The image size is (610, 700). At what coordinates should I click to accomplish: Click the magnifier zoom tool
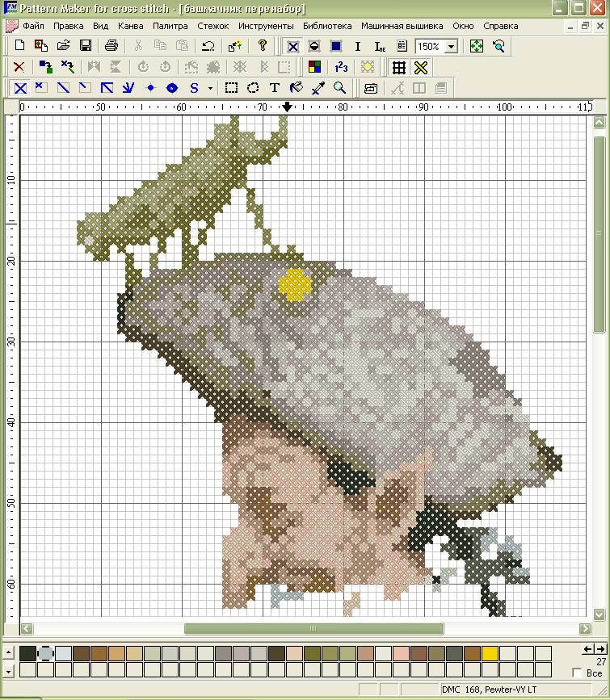tap(340, 88)
